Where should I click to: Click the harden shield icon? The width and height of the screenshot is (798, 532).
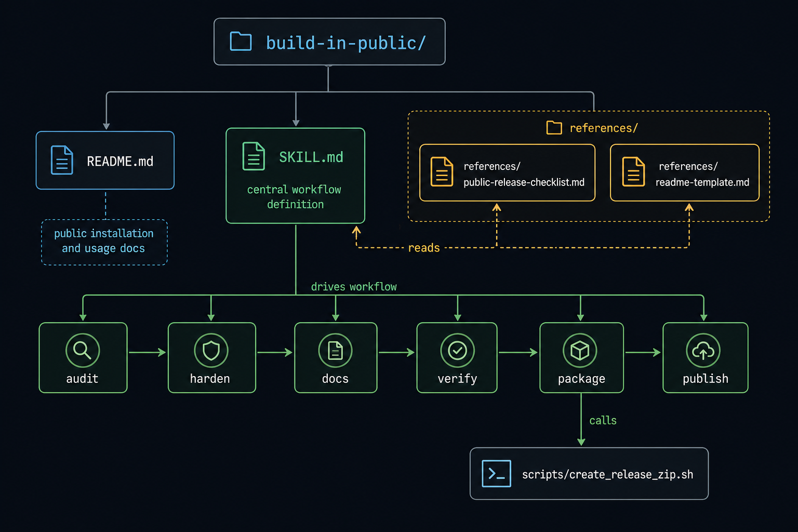point(211,350)
